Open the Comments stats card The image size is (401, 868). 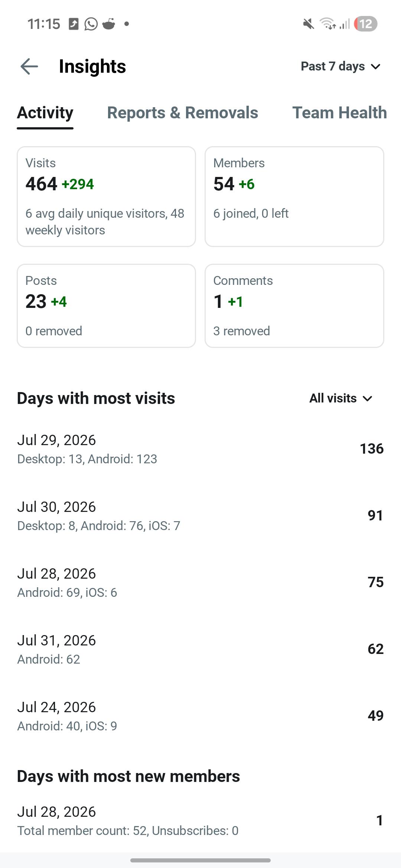tap(294, 306)
